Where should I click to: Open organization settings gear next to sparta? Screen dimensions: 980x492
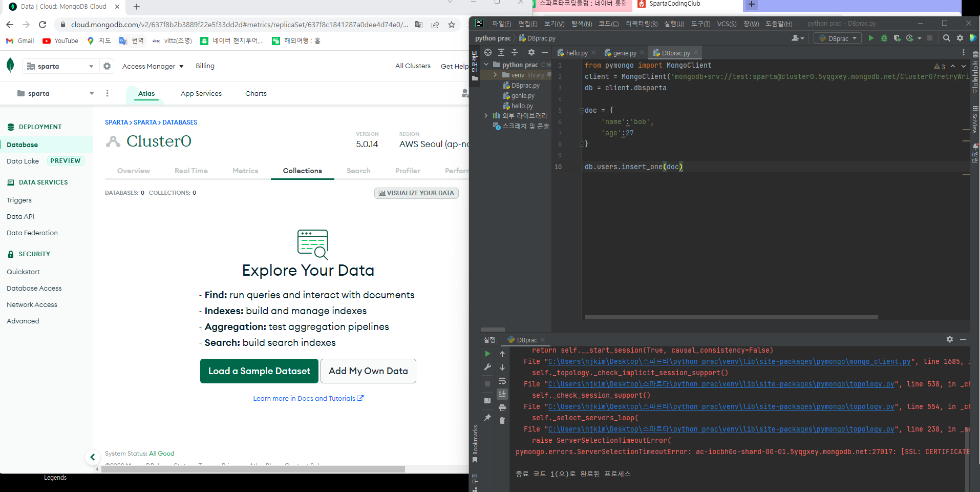(107, 66)
